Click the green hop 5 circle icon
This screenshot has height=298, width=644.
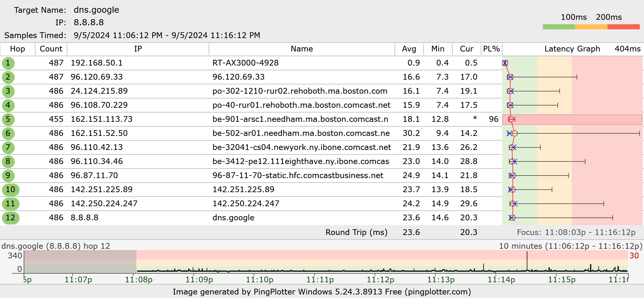(x=8, y=119)
